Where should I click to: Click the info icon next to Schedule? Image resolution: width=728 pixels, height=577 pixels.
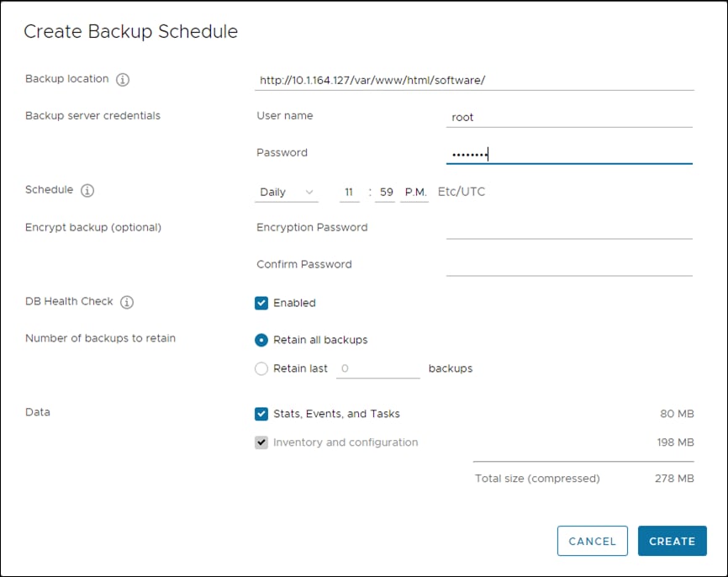pos(88,191)
